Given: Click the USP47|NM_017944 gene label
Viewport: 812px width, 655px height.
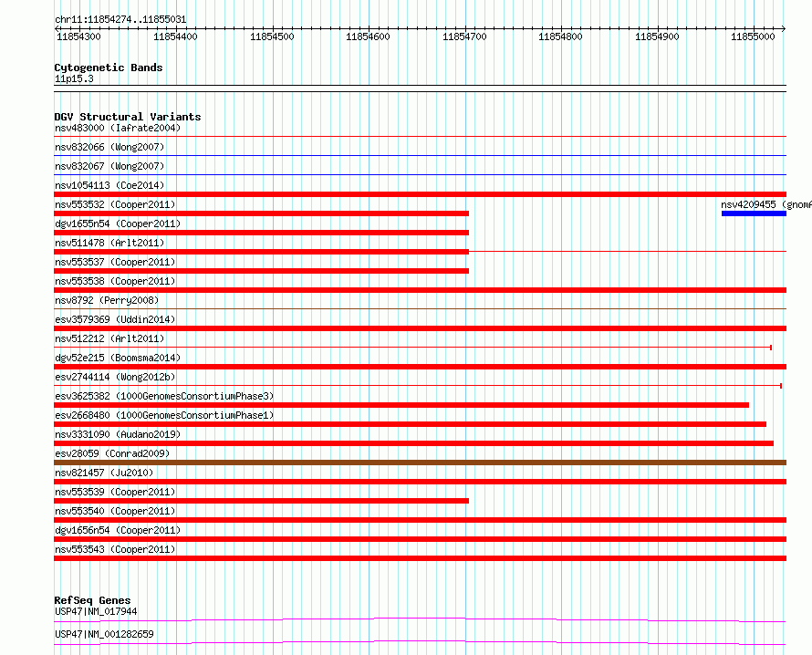Looking at the screenshot, I should (x=96, y=611).
